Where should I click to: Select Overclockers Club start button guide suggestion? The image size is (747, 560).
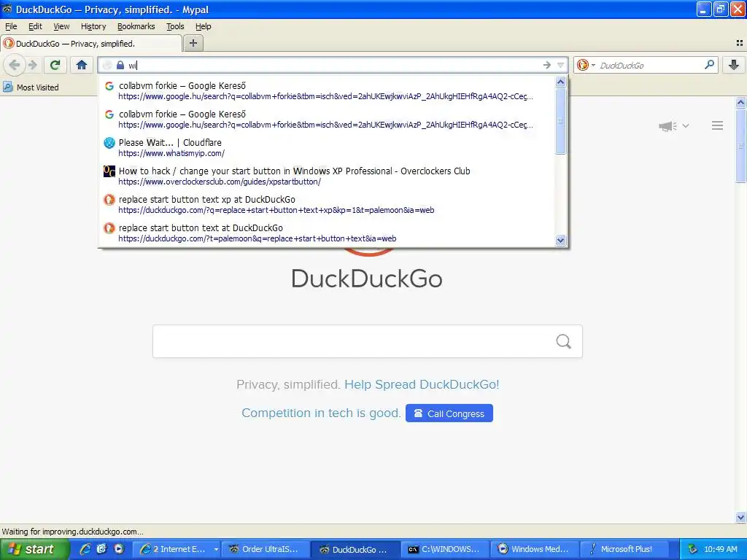(327, 176)
